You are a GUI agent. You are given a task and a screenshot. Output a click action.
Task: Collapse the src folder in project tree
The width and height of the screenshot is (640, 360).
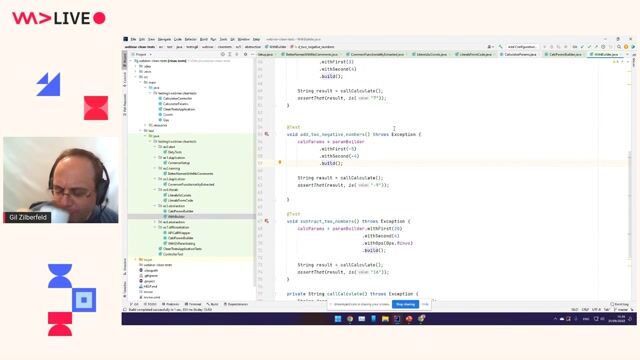[x=136, y=77]
